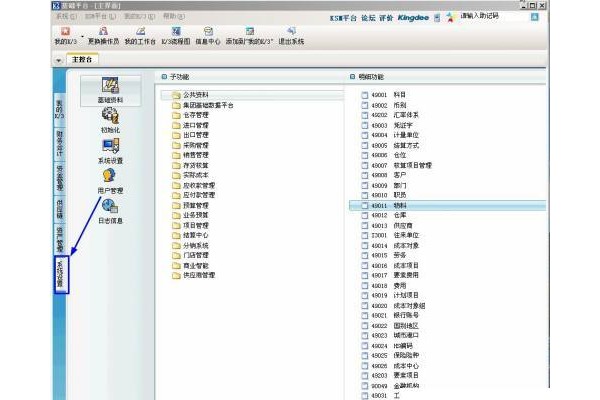Screen dimensions: 600x400
Task: Select 用户管理 module icon
Action: click(110, 181)
